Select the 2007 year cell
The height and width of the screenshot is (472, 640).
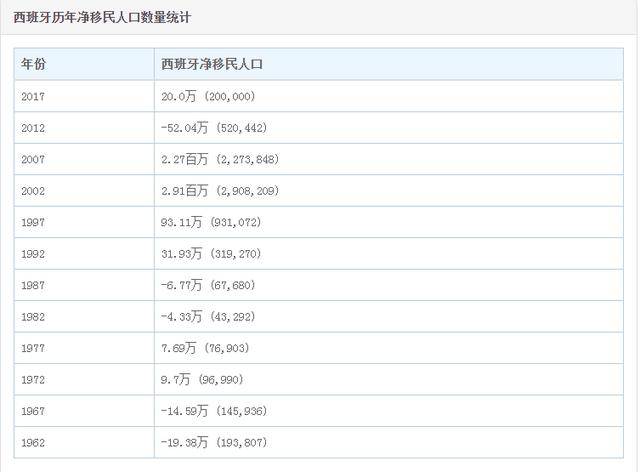(x=84, y=159)
